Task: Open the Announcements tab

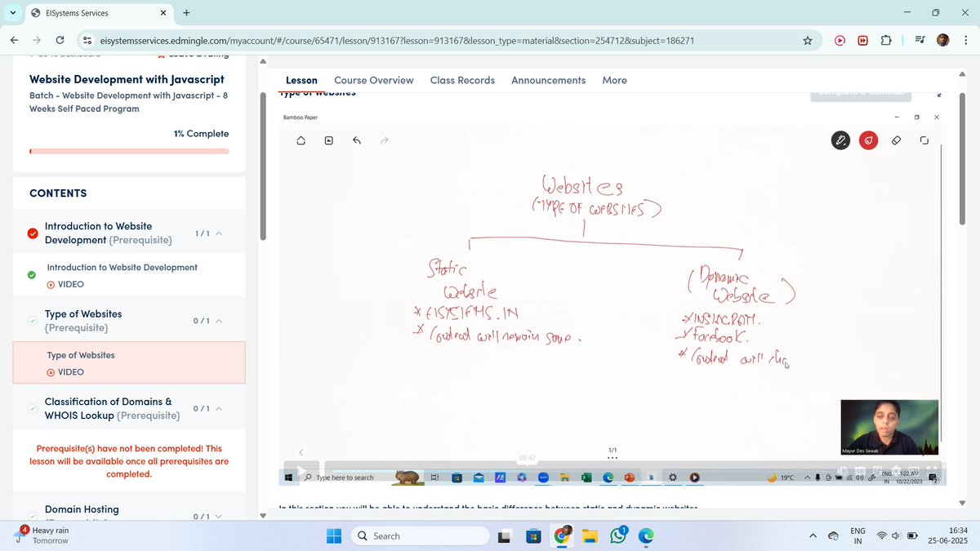Action: 549,80
